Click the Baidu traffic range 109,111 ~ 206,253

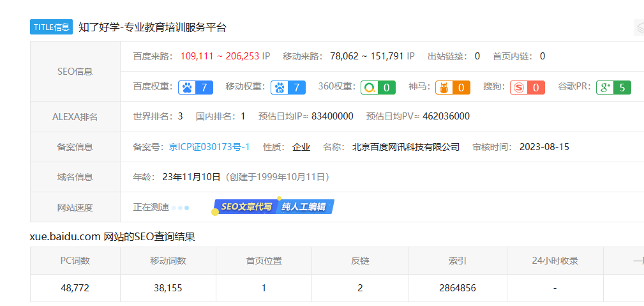pyautogui.click(x=220, y=56)
